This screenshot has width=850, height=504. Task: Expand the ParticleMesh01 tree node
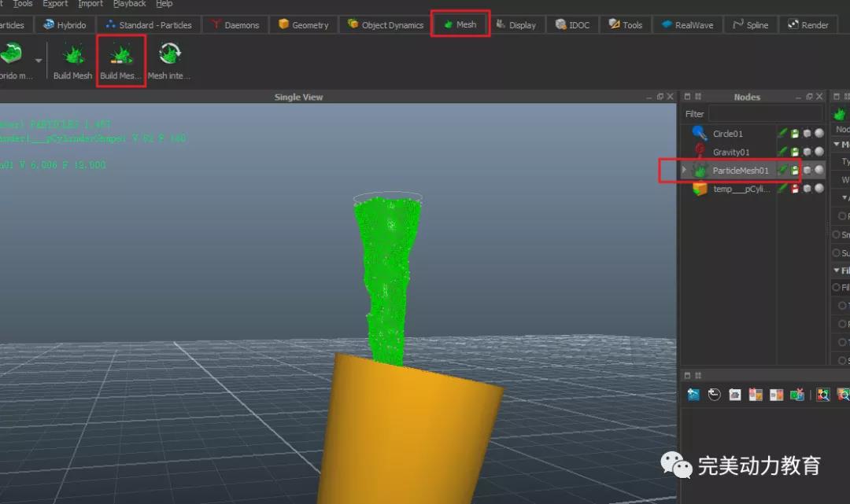[684, 170]
